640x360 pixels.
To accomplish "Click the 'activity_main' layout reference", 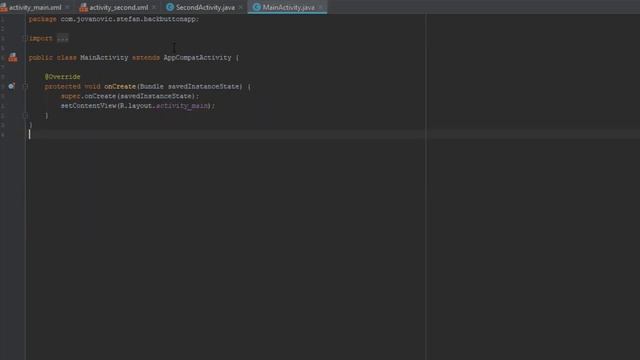I will (x=182, y=106).
